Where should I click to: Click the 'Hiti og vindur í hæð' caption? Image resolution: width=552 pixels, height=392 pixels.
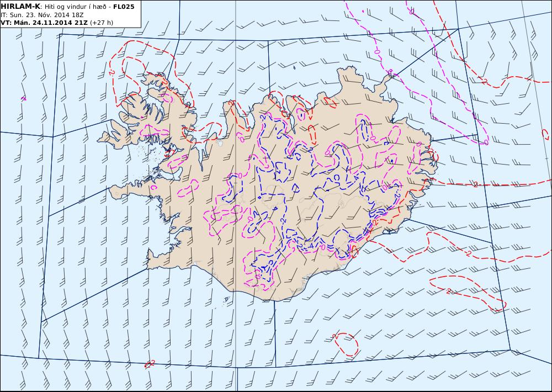pyautogui.click(x=75, y=7)
